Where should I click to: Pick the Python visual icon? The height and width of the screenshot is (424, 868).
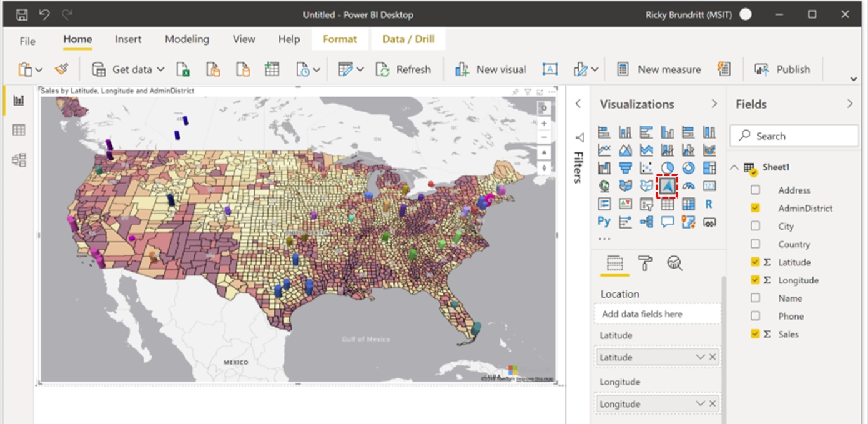(x=604, y=222)
